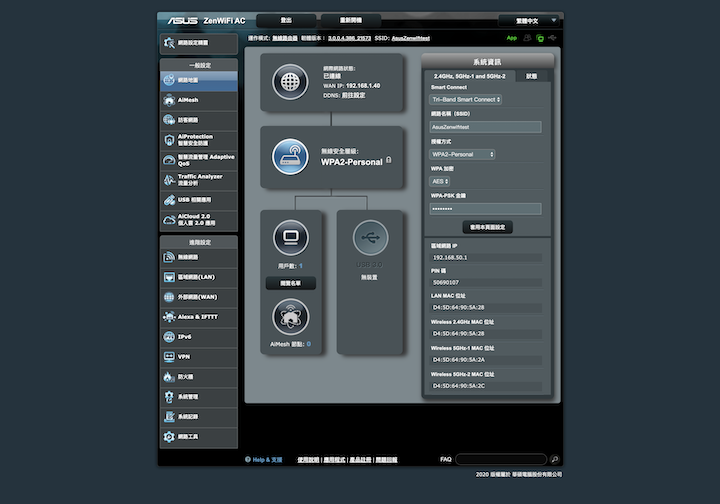Viewport: 720px width, 504px height.
Task: Open WPA2-Personal authentication dropdown
Action: click(462, 154)
